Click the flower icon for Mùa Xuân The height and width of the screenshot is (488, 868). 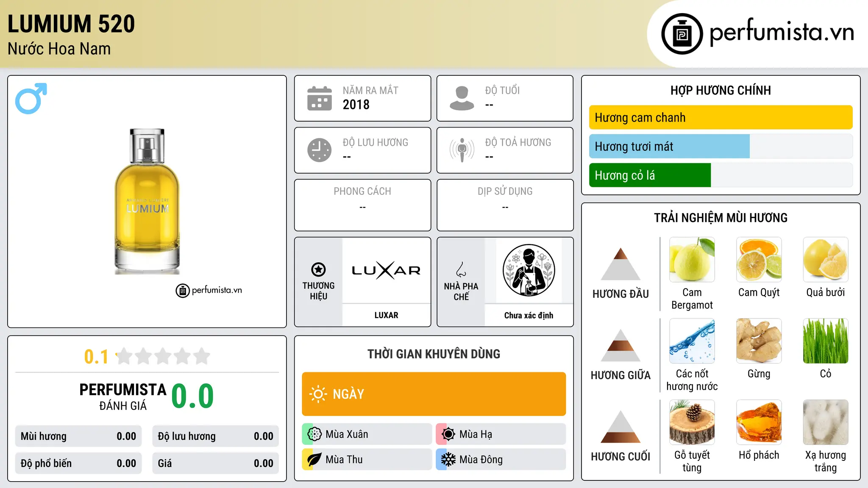pyautogui.click(x=314, y=434)
